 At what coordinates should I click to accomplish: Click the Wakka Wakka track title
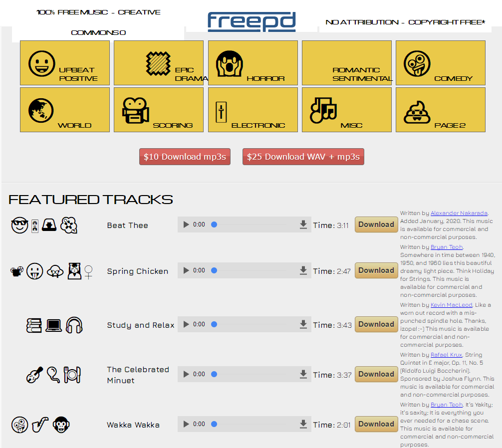[x=133, y=425]
